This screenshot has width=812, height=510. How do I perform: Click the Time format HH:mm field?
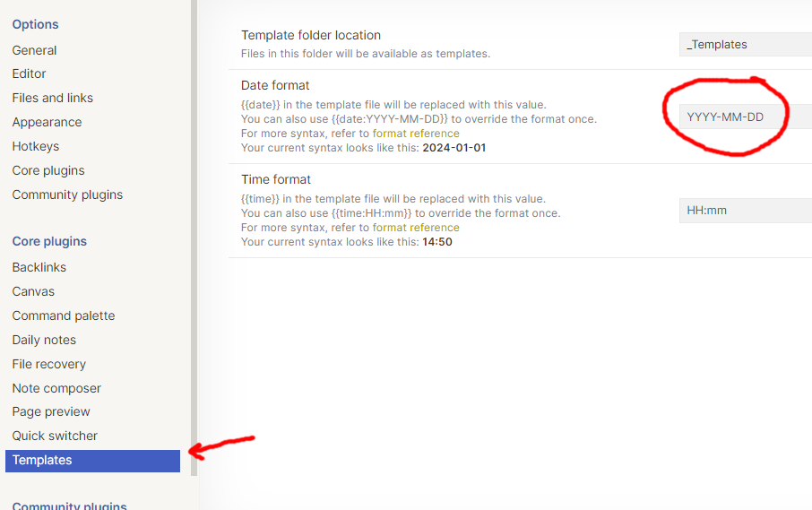[745, 211]
